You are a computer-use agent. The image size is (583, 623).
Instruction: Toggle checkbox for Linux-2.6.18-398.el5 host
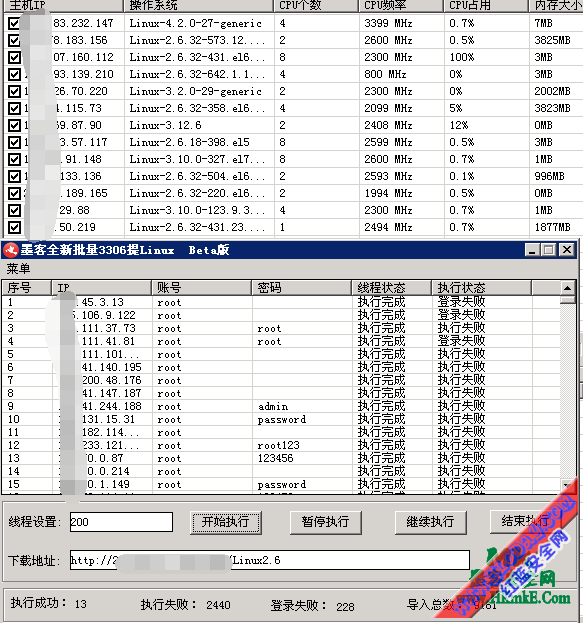point(14,142)
